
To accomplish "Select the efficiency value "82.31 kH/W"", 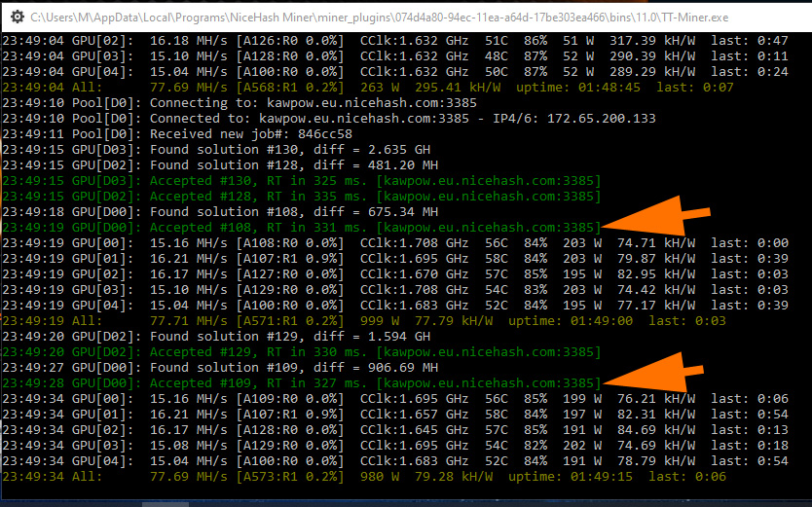I will (x=656, y=414).
